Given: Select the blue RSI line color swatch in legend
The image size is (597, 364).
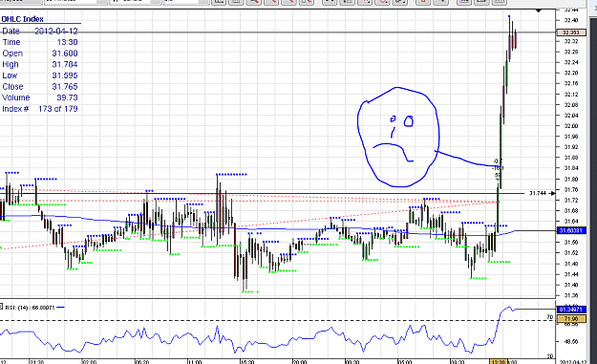Looking at the screenshot, I should pyautogui.click(x=60, y=308).
